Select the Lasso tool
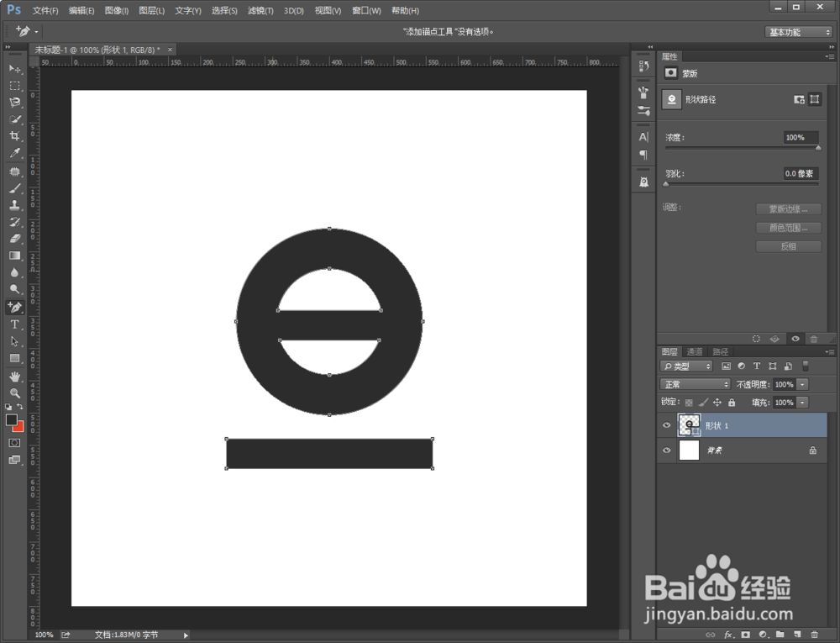Image resolution: width=840 pixels, height=643 pixels. (x=14, y=103)
